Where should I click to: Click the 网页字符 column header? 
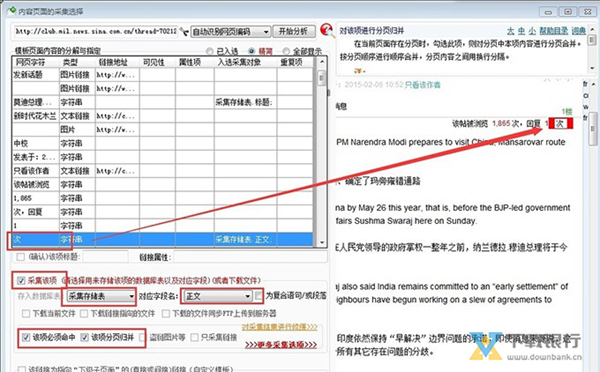coord(36,62)
